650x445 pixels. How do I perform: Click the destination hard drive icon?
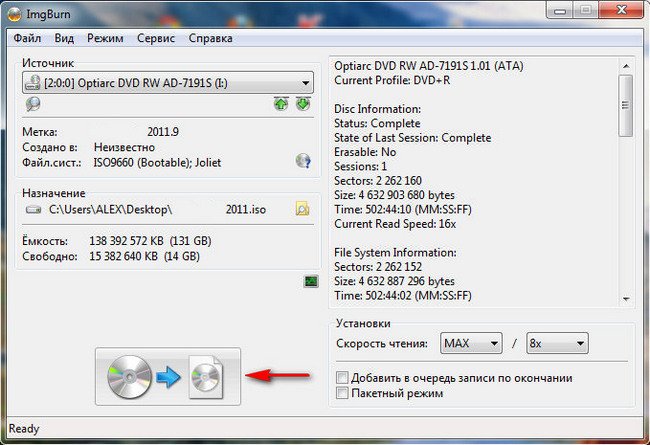point(34,210)
